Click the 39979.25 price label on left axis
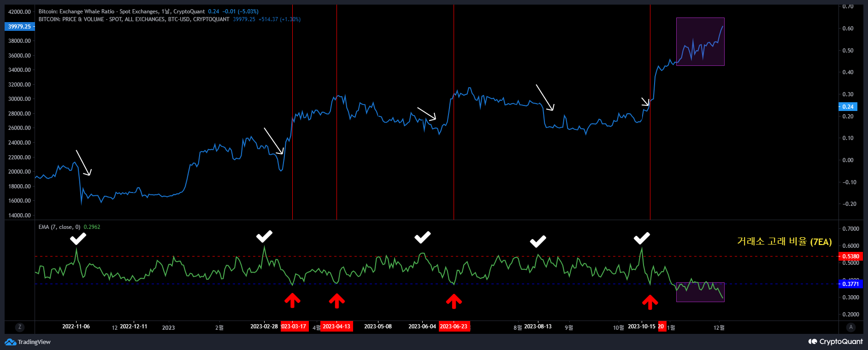868x350 pixels. pyautogui.click(x=19, y=27)
